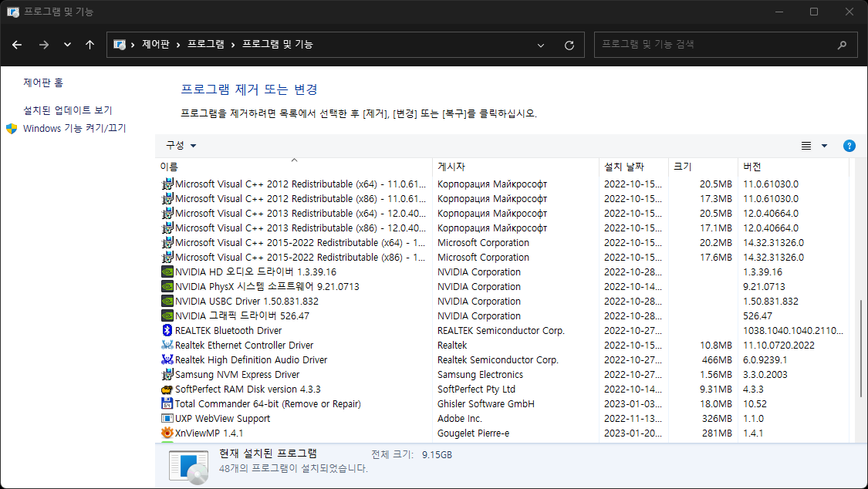Sort by 버전 column header
Image resolution: width=868 pixels, height=489 pixels.
click(792, 167)
